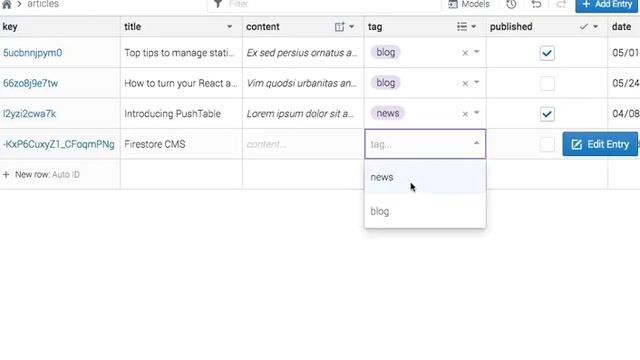640x360 pixels.
Task: Click the undo arrow icon
Action: click(536, 4)
